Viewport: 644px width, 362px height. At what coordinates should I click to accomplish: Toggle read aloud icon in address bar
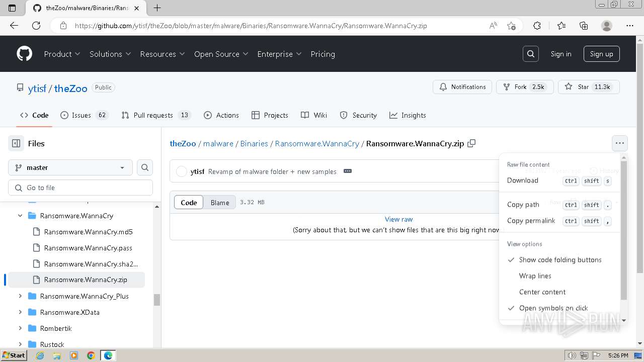point(493,26)
